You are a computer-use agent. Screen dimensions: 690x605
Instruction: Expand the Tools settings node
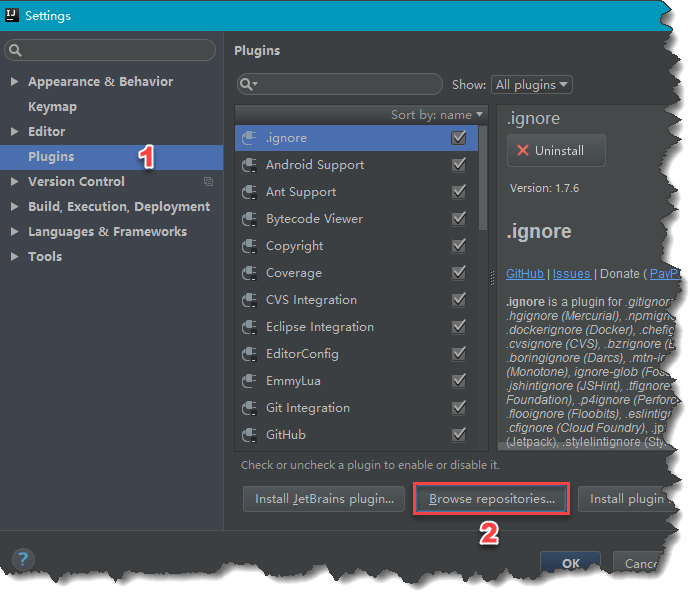coord(14,256)
